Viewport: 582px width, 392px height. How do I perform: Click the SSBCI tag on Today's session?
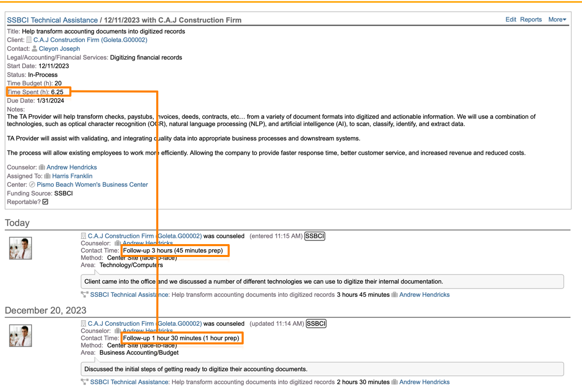tap(315, 236)
